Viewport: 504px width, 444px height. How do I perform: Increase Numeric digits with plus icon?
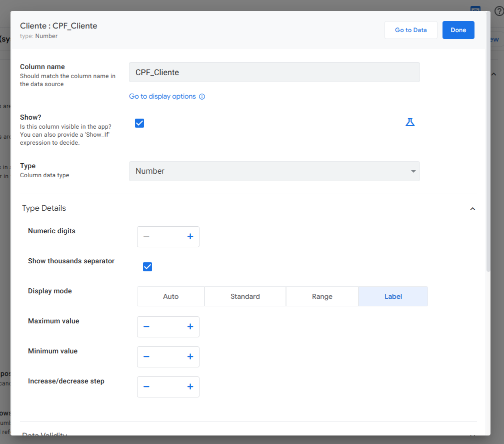tap(190, 237)
